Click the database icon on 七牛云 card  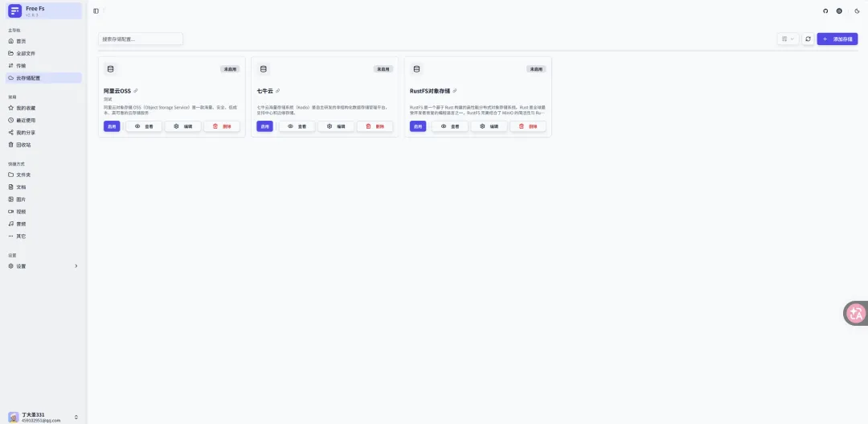point(263,69)
